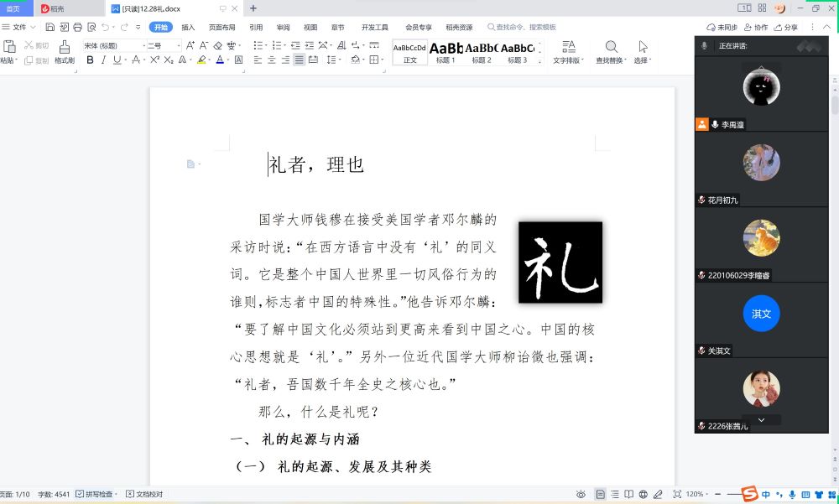Center-align the paragraph text

point(272,60)
